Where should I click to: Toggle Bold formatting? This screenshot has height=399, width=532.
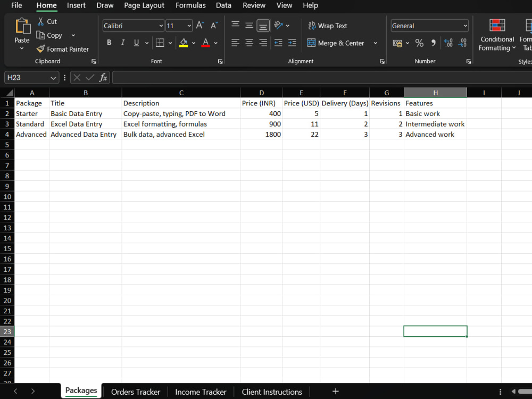click(109, 43)
